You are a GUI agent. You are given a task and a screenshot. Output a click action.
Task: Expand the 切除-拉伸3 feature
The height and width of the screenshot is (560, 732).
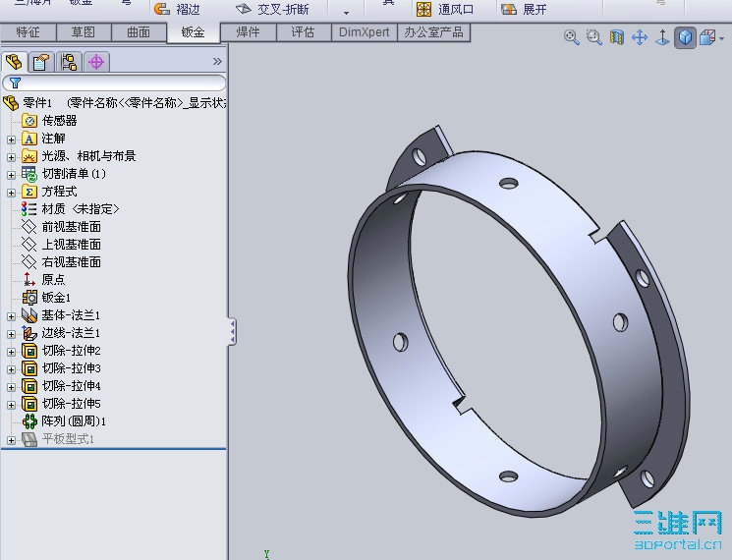point(11,369)
